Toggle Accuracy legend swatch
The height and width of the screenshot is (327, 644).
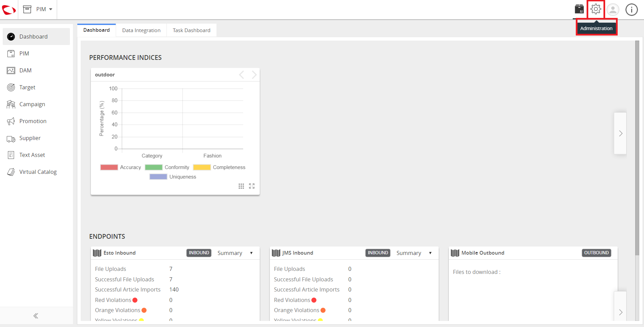click(x=109, y=167)
